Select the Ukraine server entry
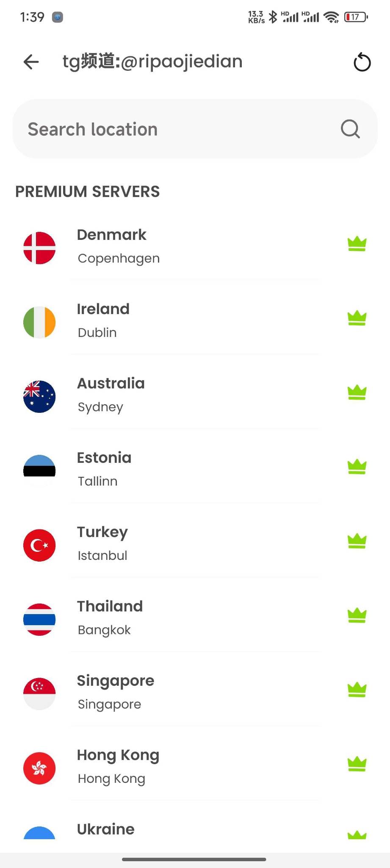This screenshot has height=868, width=390. (195, 831)
